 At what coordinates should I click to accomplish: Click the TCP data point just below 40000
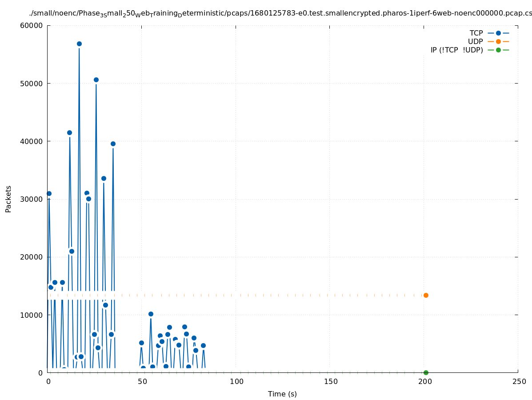click(113, 144)
